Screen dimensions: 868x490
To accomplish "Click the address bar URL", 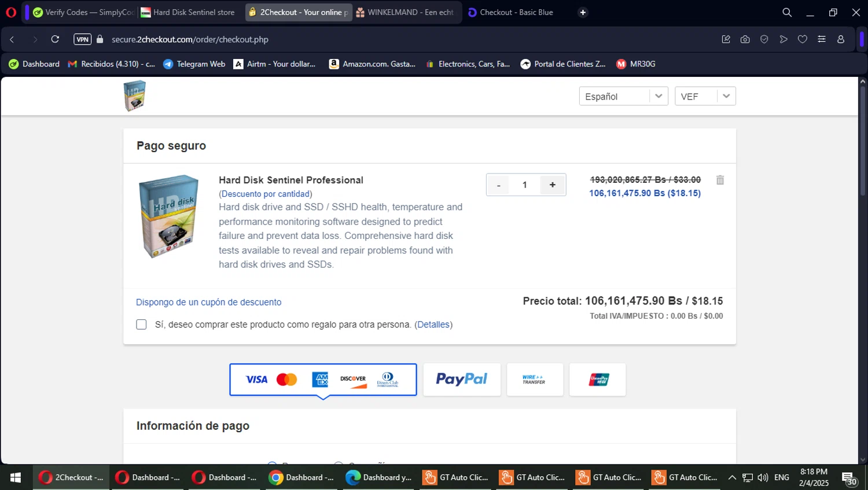I will (190, 39).
